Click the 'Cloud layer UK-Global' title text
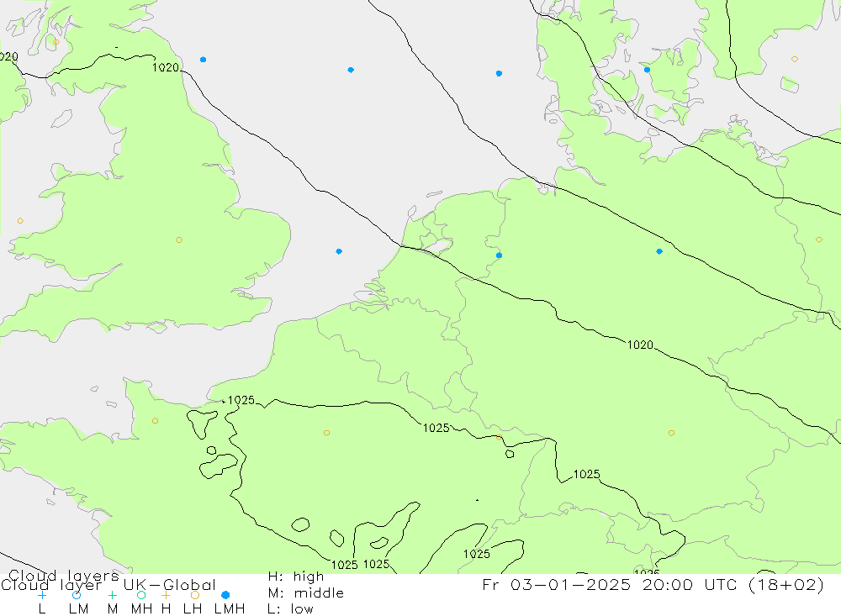 point(108,585)
